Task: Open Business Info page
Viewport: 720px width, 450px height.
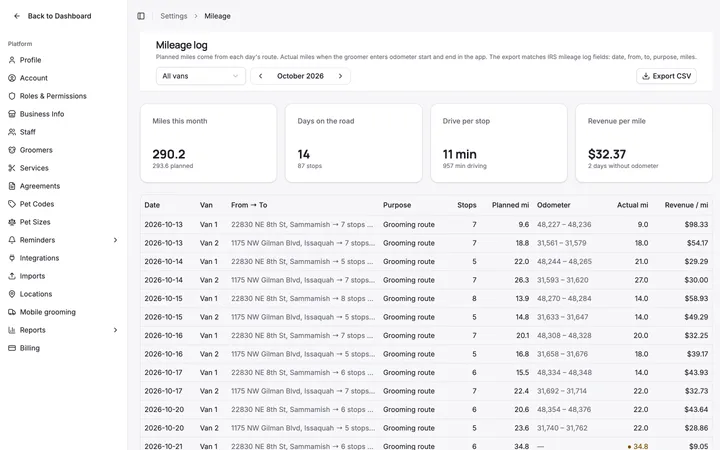Action: [x=42, y=114]
